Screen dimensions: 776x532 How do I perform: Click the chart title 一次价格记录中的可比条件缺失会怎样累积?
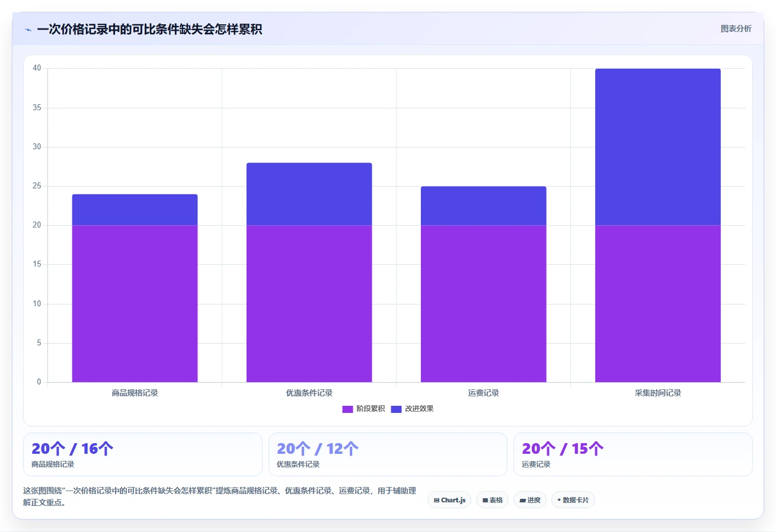click(x=149, y=29)
